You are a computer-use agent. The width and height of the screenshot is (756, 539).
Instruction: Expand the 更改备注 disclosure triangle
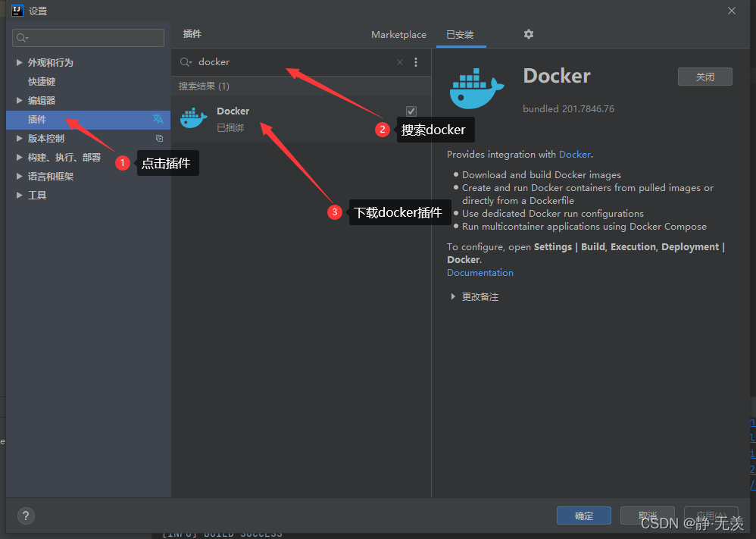point(453,296)
